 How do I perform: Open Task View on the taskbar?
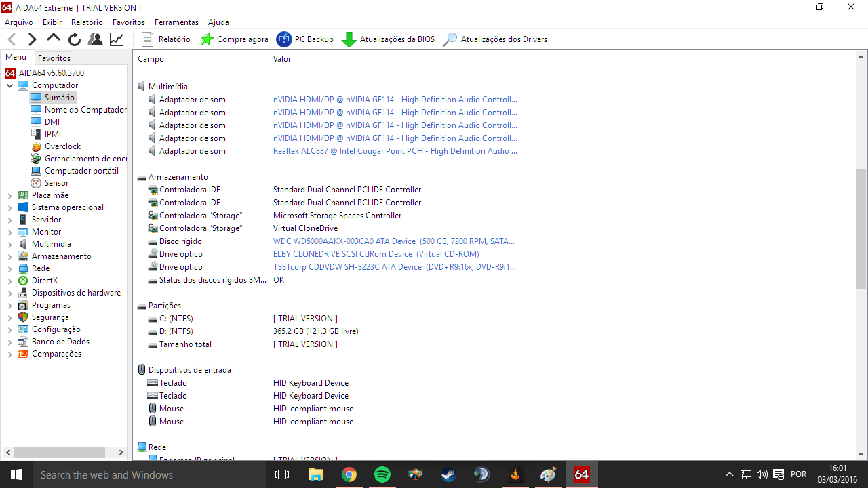coord(282,474)
